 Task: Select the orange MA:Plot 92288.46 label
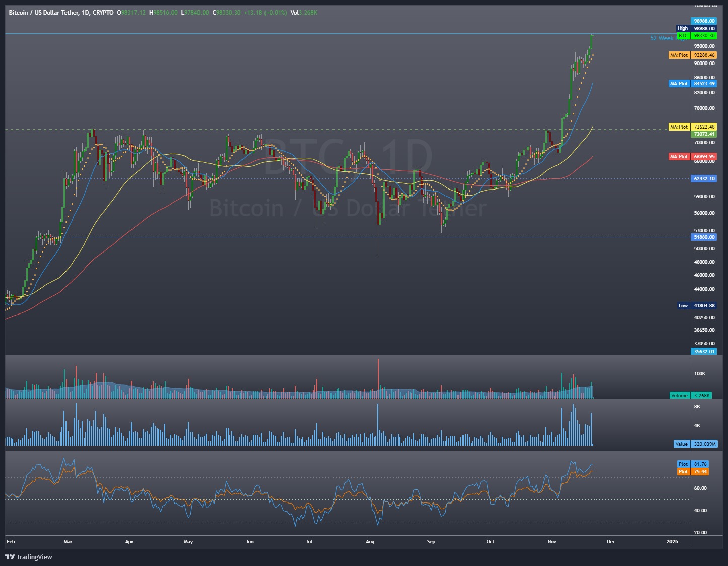(x=692, y=55)
